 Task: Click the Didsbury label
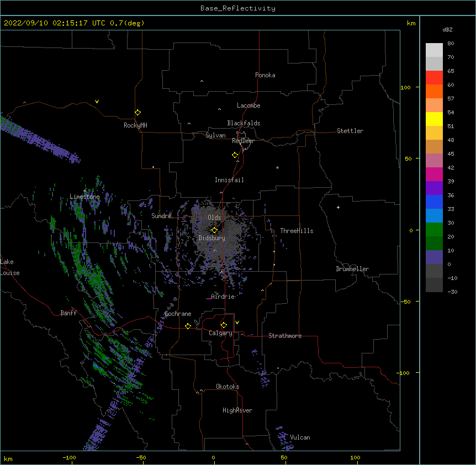tap(212, 238)
